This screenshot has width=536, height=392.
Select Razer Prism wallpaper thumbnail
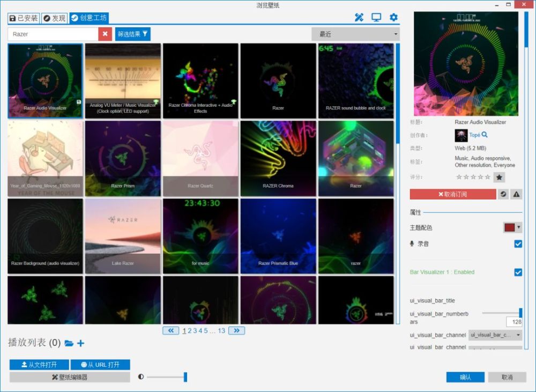click(x=123, y=158)
